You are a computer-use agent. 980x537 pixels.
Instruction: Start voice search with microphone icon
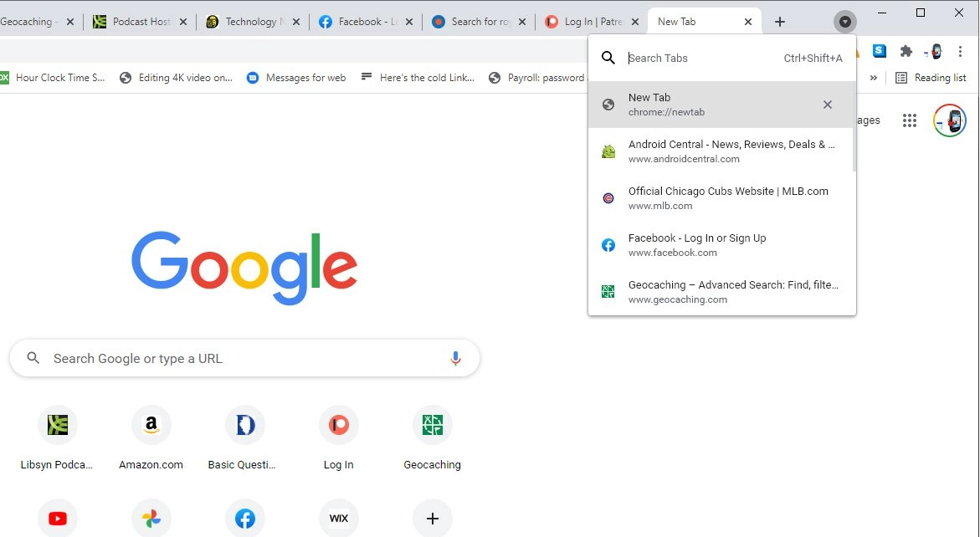point(455,358)
